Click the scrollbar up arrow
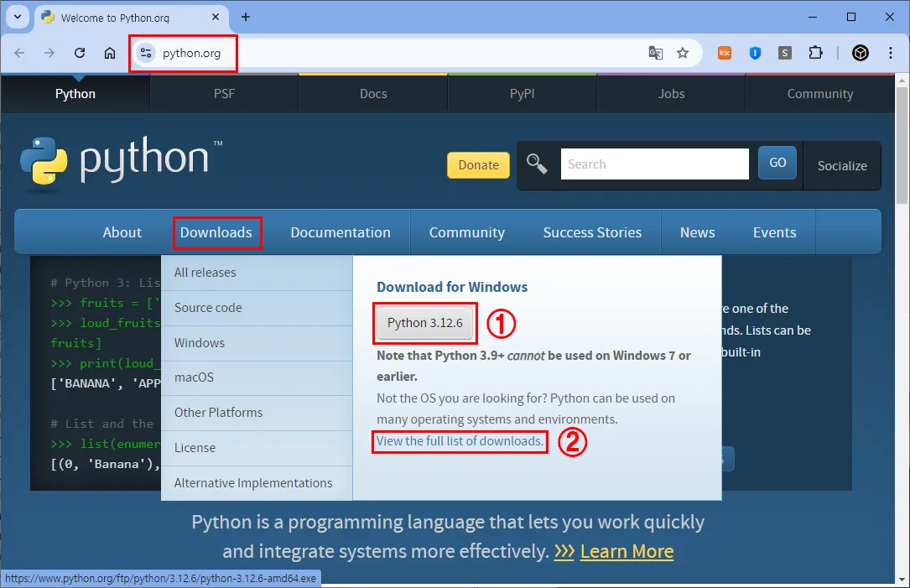The image size is (910, 588). click(902, 80)
